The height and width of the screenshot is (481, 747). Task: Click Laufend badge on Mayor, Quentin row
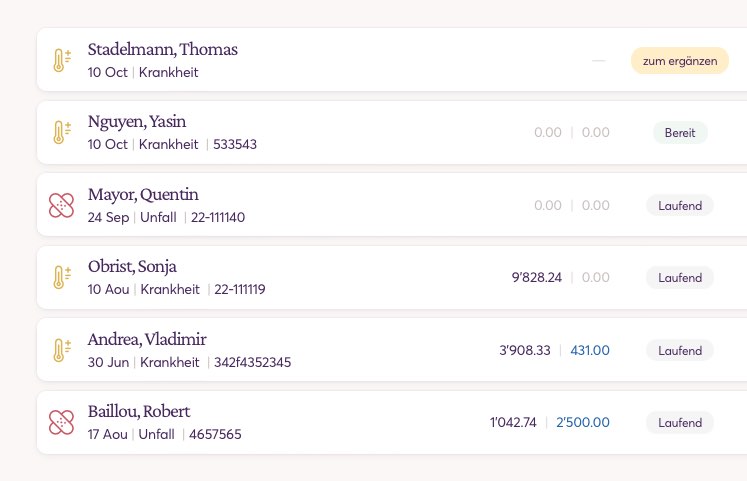point(680,206)
